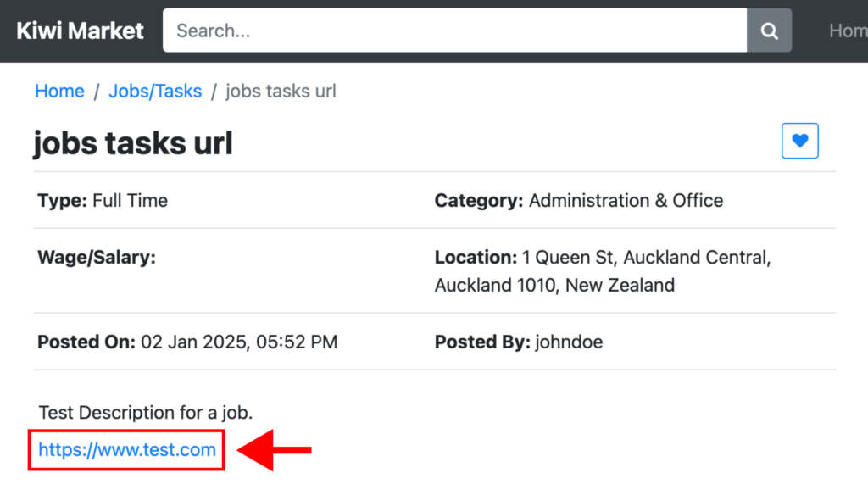Screen dimensions: 868x484
Task: Click the Posted On date text
Action: [x=239, y=342]
